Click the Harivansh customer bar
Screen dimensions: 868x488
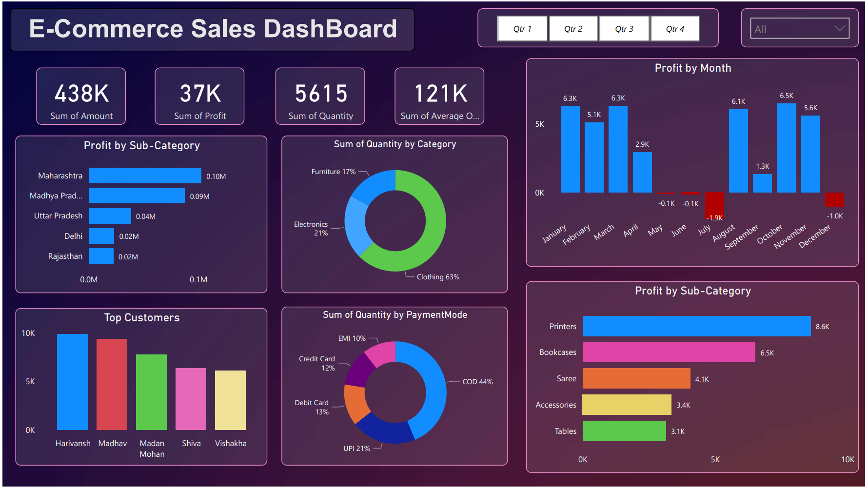(72, 382)
